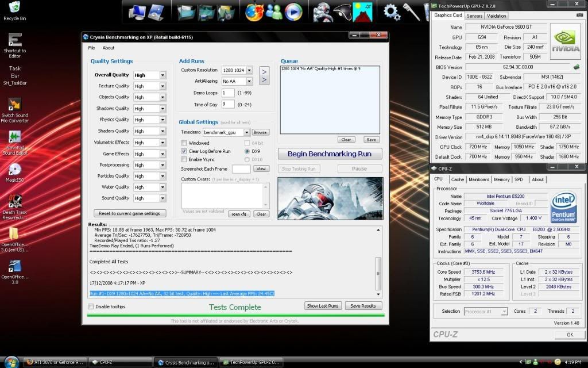The image size is (588, 368).
Task: Switch to the Validation tab in GPU-Z
Action: point(497,16)
